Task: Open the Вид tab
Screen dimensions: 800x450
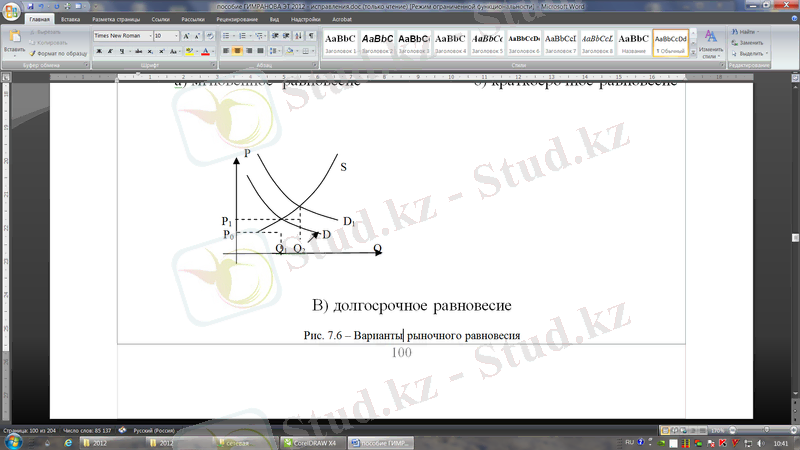Action: (274, 19)
